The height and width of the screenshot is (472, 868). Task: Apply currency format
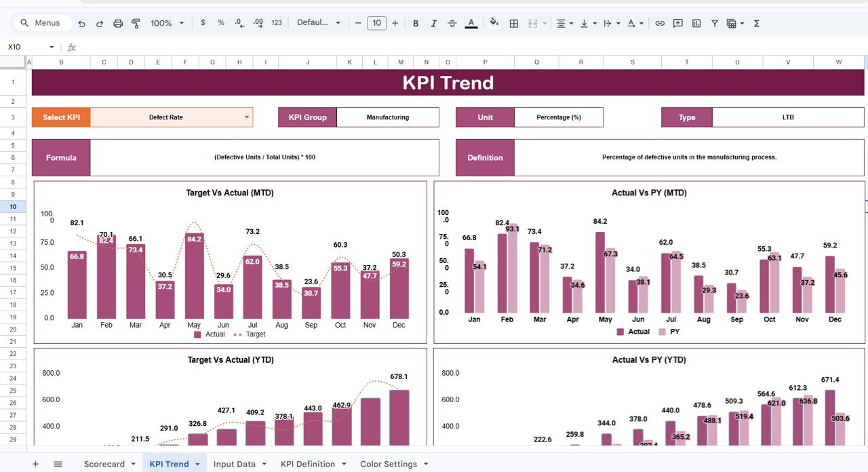(203, 22)
